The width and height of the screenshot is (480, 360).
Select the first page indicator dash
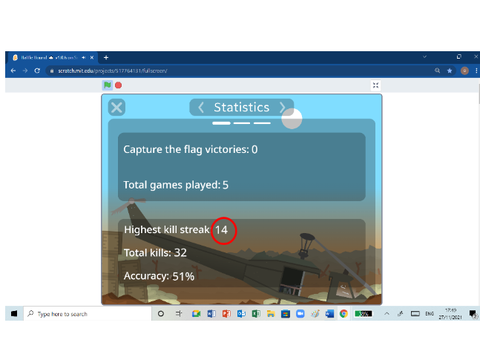[221, 123]
